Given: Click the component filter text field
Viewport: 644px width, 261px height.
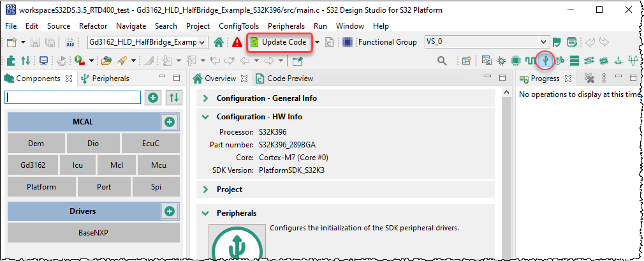Looking at the screenshot, I should [73, 97].
